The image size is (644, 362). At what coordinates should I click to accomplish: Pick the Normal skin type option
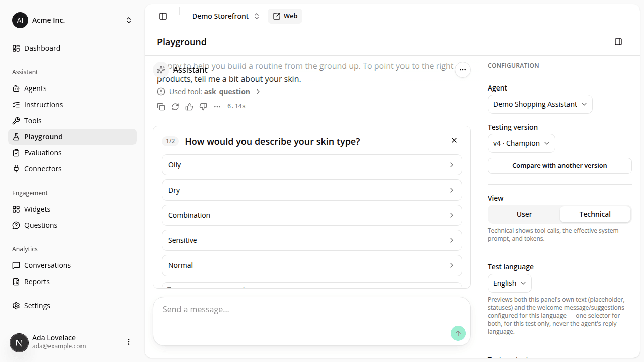point(312,265)
